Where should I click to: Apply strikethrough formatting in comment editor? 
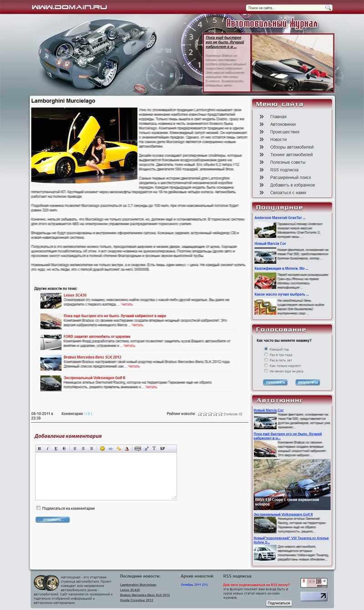(x=64, y=449)
